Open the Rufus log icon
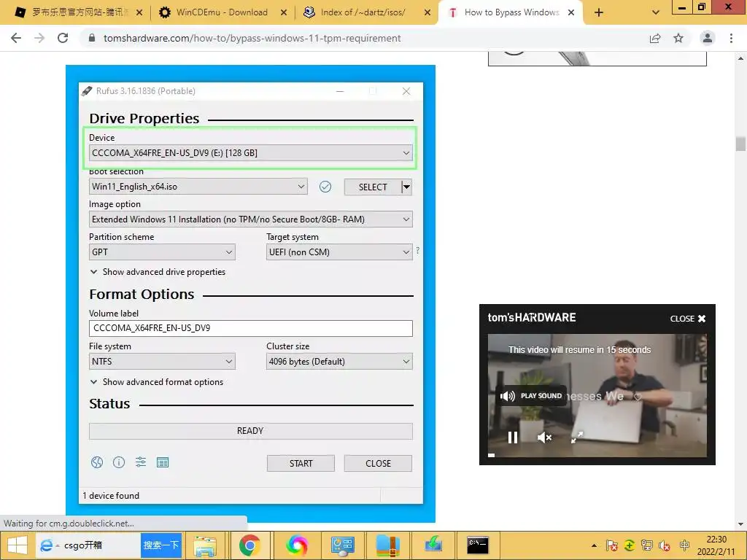Screen dimensions: 747x560 163,462
